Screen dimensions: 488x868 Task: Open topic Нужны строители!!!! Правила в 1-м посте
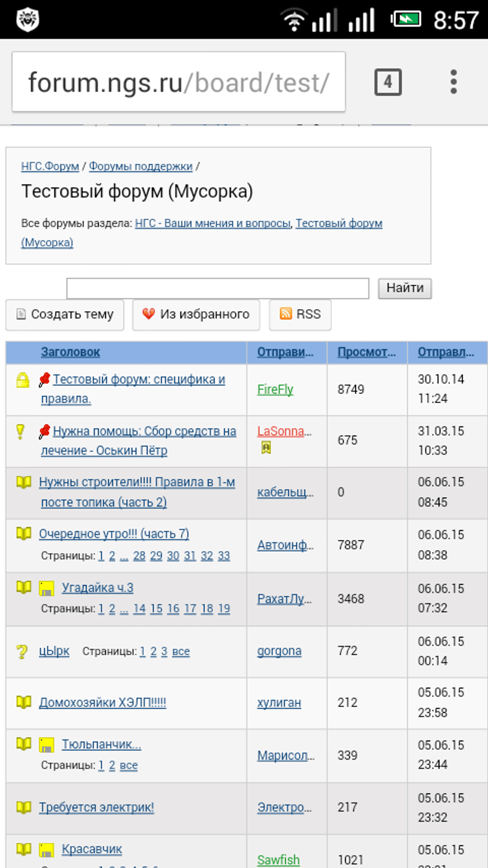pos(137,492)
